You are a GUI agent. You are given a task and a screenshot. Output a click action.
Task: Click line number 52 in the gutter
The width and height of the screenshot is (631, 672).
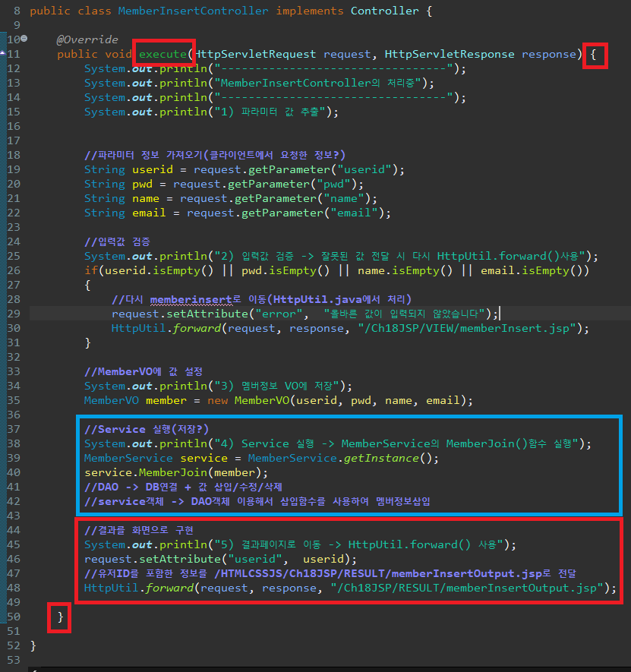14,645
